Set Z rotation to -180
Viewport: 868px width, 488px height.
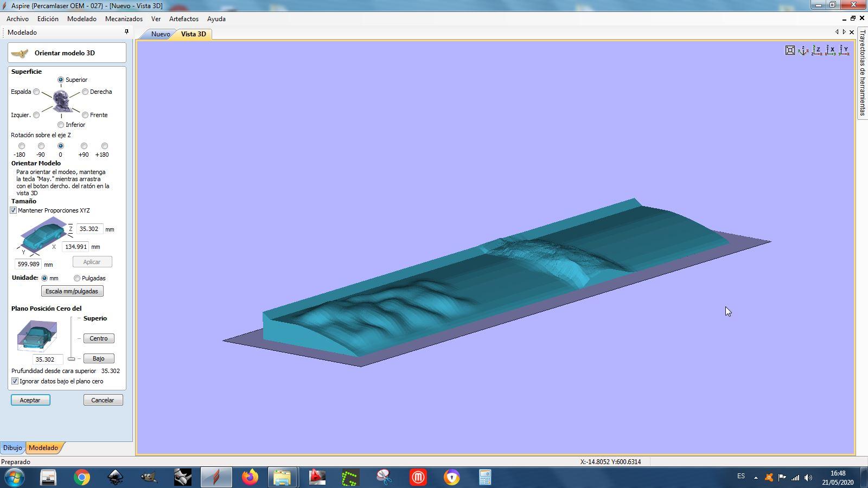[x=22, y=146]
